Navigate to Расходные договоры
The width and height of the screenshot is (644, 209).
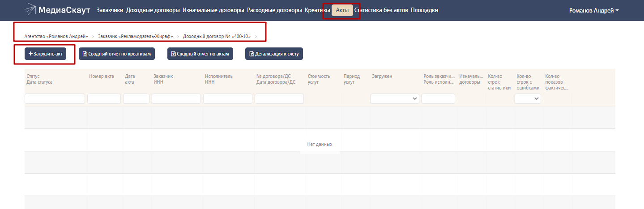[274, 10]
